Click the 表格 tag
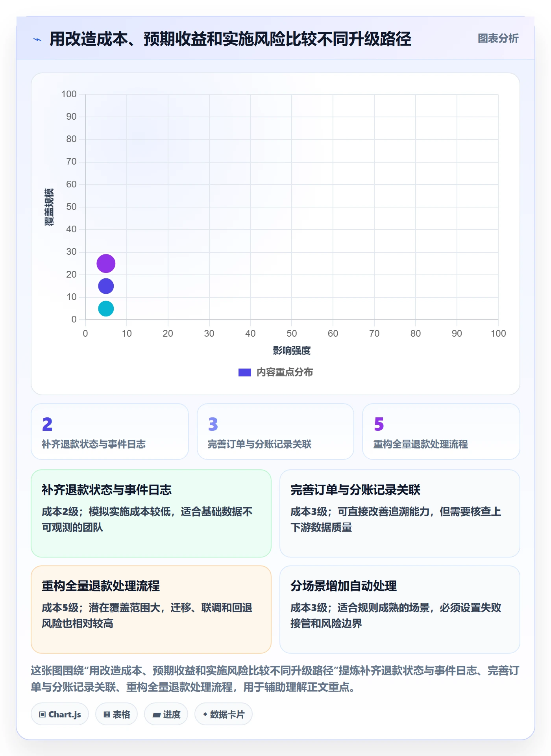This screenshot has height=756, width=551. click(116, 714)
